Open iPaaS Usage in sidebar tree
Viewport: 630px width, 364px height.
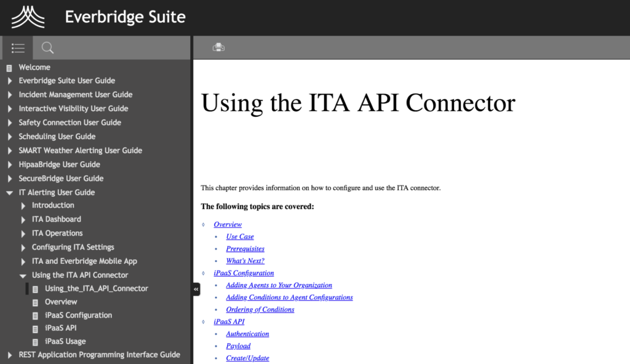65,341
